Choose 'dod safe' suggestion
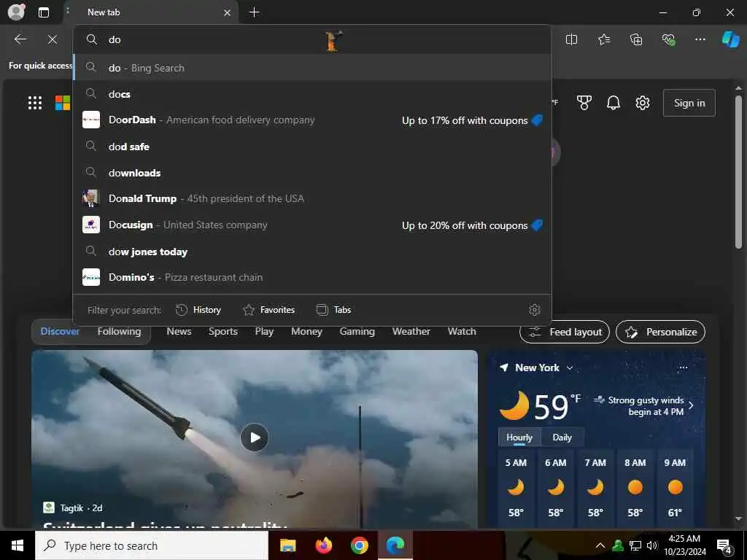Image resolution: width=747 pixels, height=560 pixels. pyautogui.click(x=312, y=146)
